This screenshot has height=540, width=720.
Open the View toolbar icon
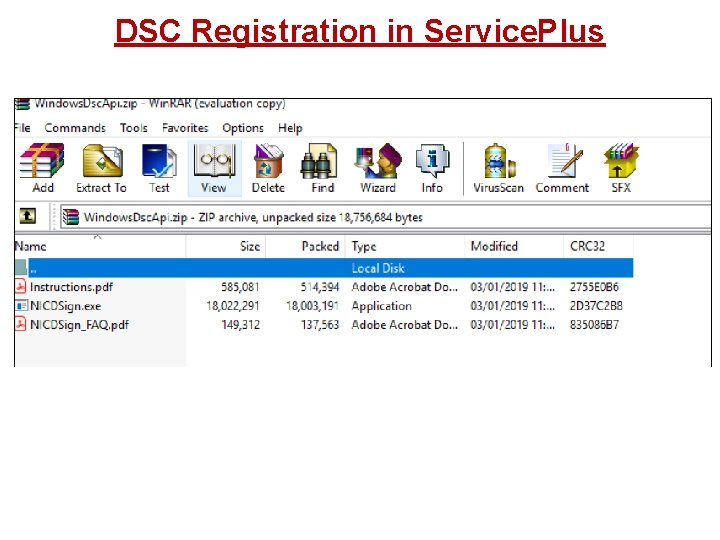tap(214, 168)
